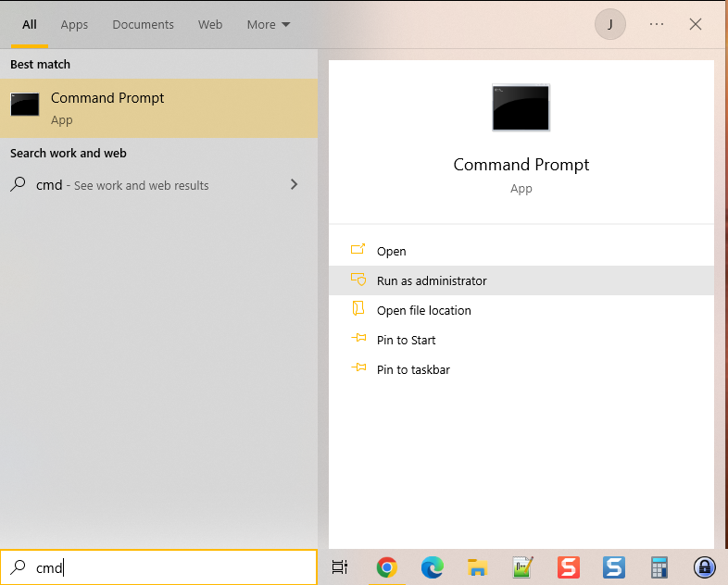Open the three-dot options menu
728x585 pixels.
[x=657, y=24]
